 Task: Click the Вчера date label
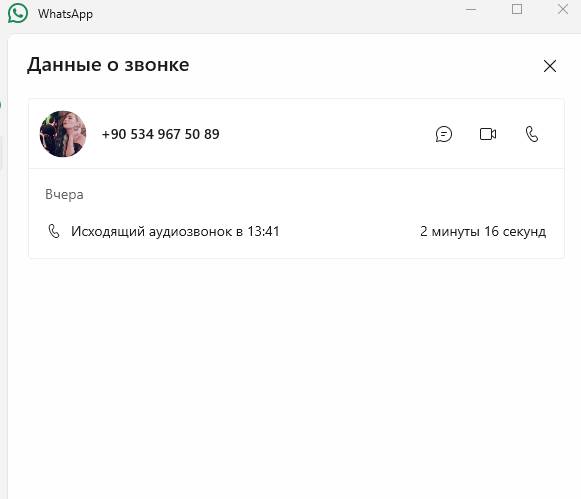(64, 194)
